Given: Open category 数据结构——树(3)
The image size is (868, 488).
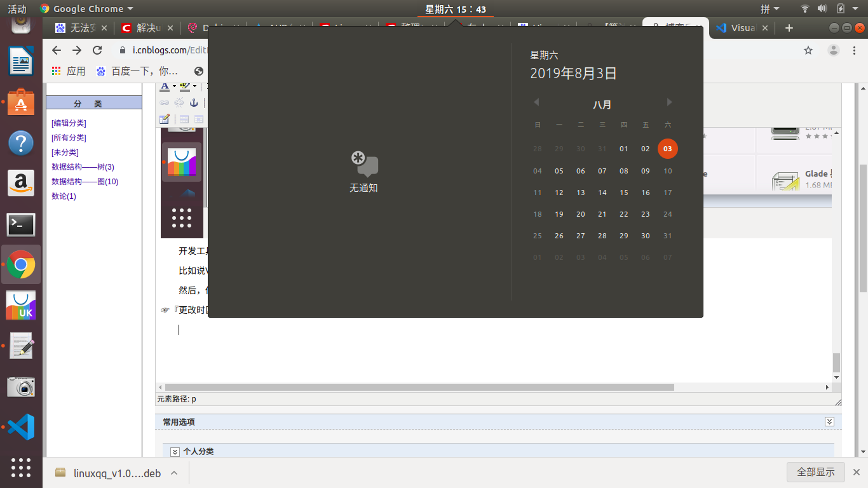Looking at the screenshot, I should [x=83, y=167].
